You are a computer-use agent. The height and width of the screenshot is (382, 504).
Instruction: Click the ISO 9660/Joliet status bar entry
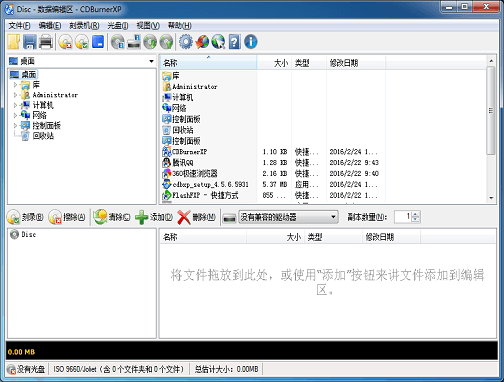[119, 369]
